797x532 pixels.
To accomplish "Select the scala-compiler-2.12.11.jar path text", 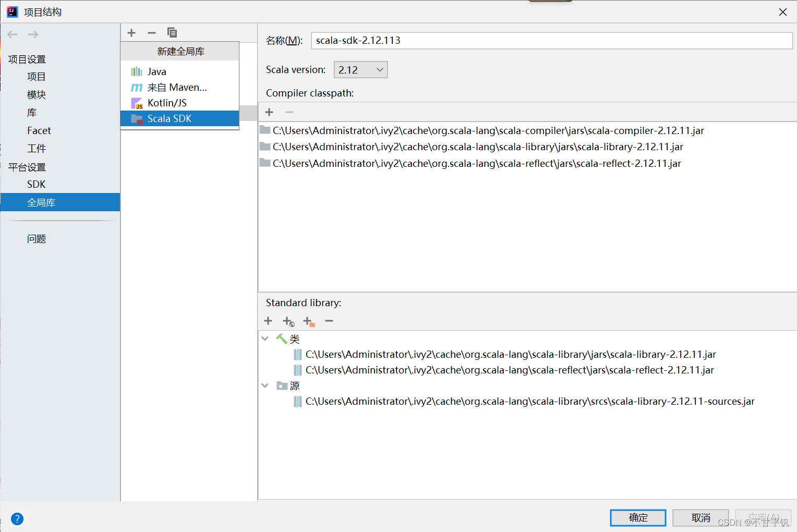I will pos(488,130).
